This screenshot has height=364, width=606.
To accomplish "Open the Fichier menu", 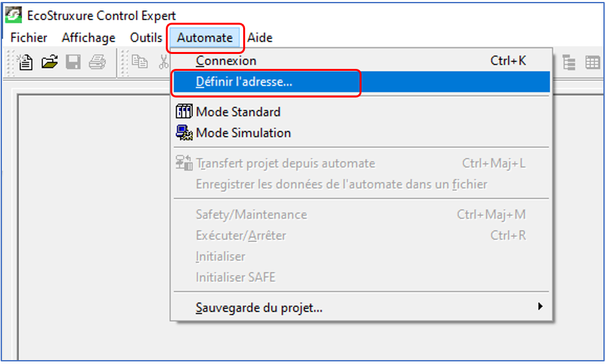I will (x=29, y=38).
